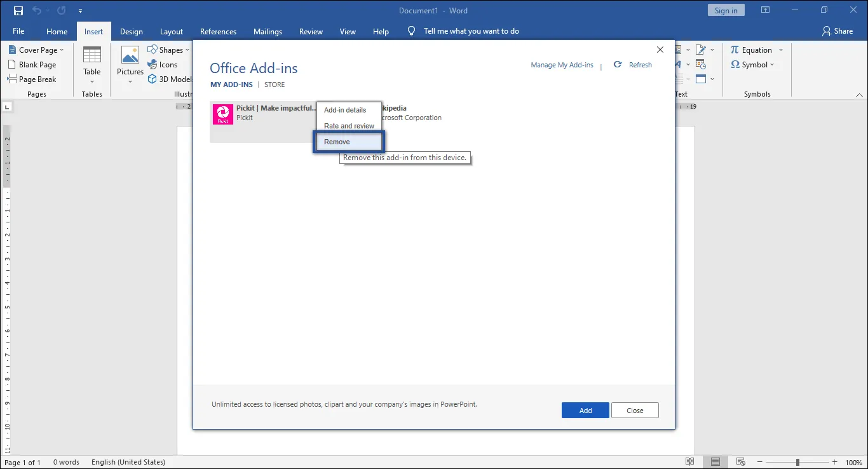Switch to Web Layout view
Image resolution: width=868 pixels, height=469 pixels.
pos(740,461)
